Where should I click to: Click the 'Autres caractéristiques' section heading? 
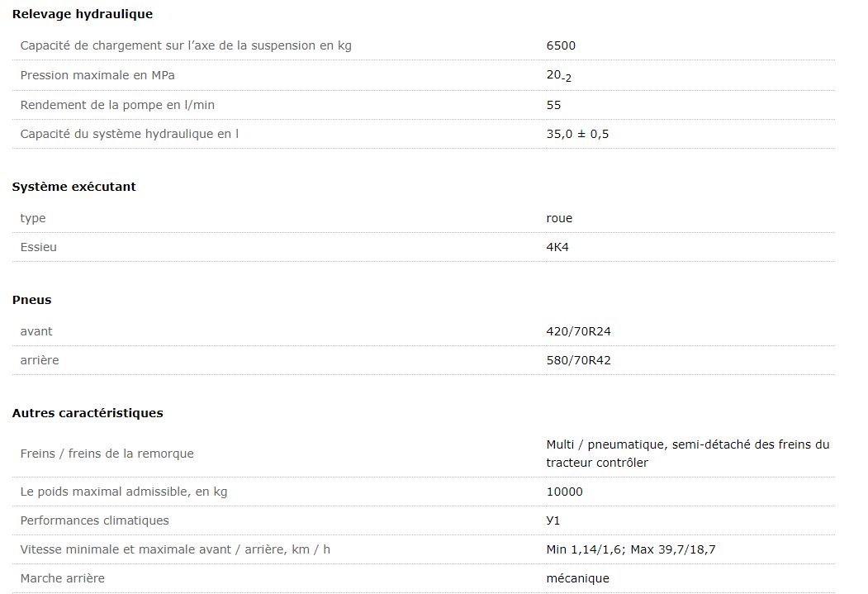pyautogui.click(x=88, y=413)
